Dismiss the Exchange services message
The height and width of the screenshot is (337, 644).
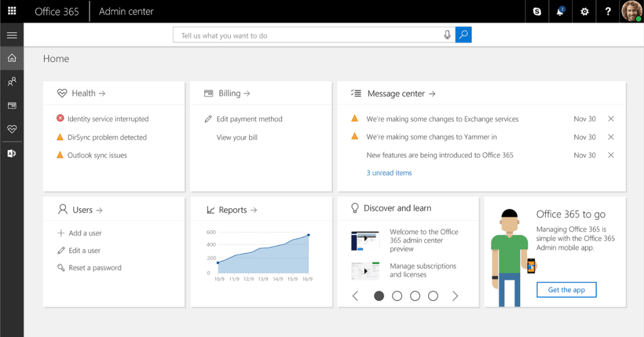[x=611, y=119]
